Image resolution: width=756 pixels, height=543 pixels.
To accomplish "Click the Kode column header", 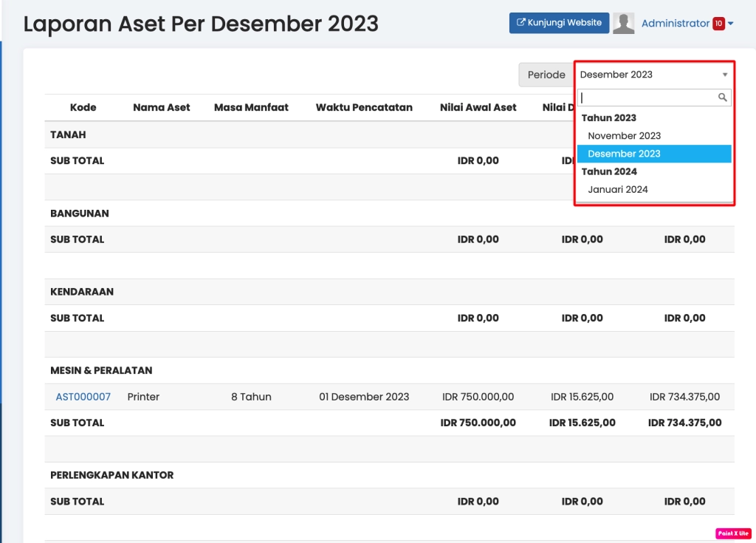I will click(x=83, y=107).
